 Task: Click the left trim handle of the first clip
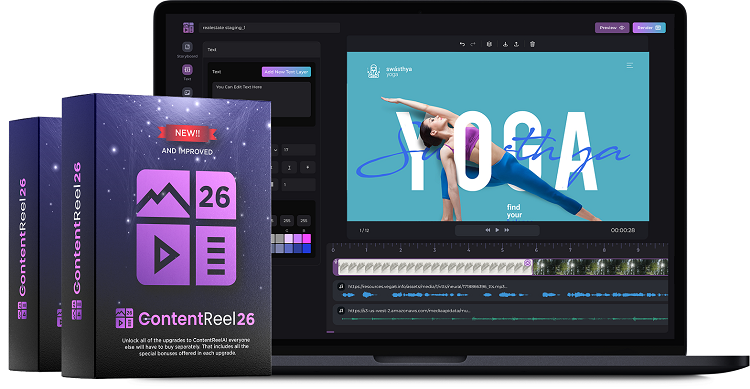click(x=336, y=267)
